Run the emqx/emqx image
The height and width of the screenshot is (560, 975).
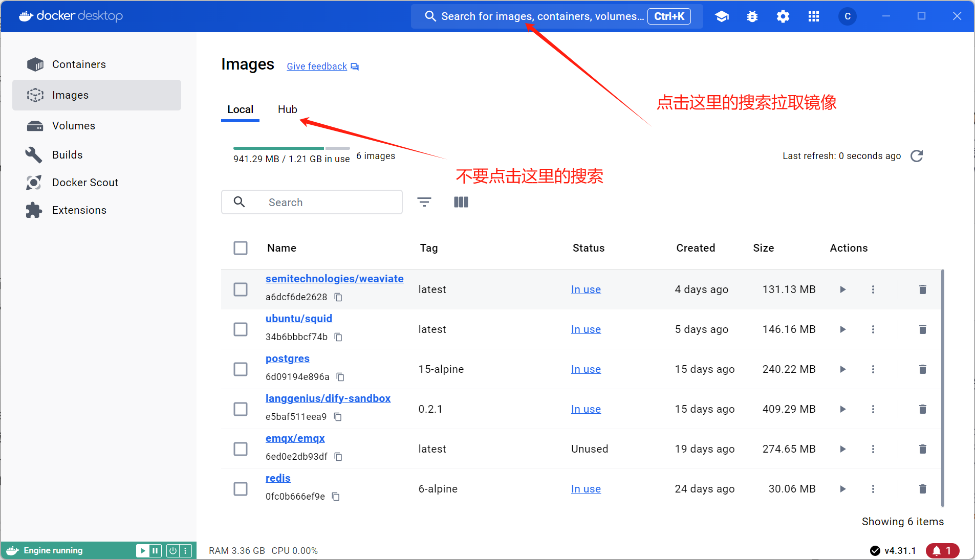[842, 449]
